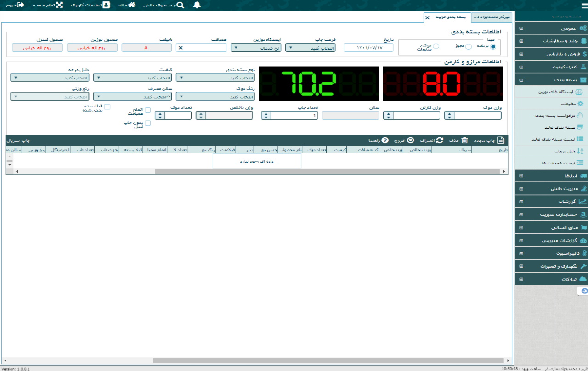588x371 pixels.
Task: Open user settings (تنظیمات کاربری)
Action: [x=90, y=5]
